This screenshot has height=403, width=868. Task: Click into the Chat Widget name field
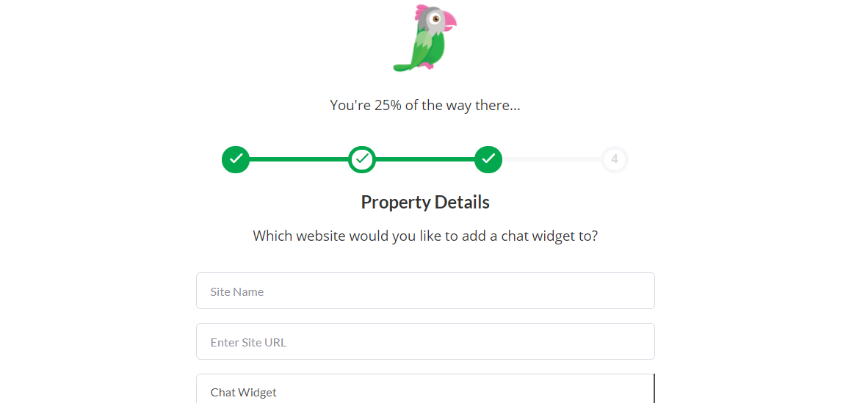tap(425, 392)
